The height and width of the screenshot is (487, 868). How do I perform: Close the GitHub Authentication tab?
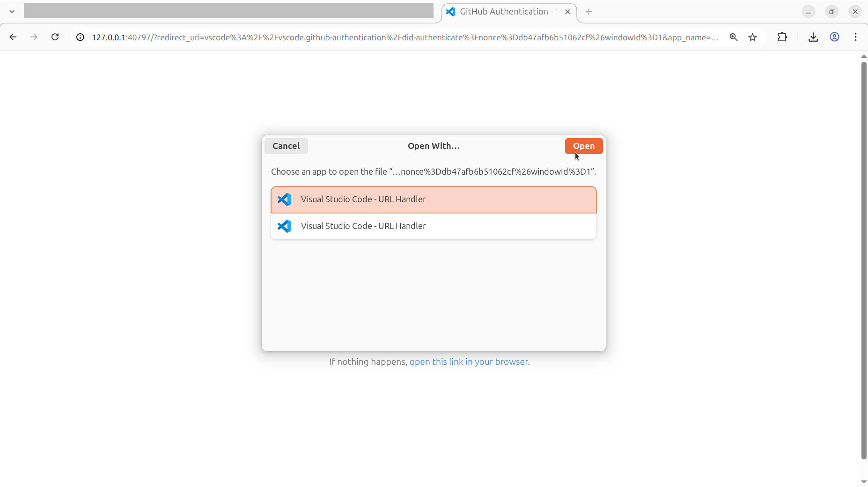click(567, 12)
